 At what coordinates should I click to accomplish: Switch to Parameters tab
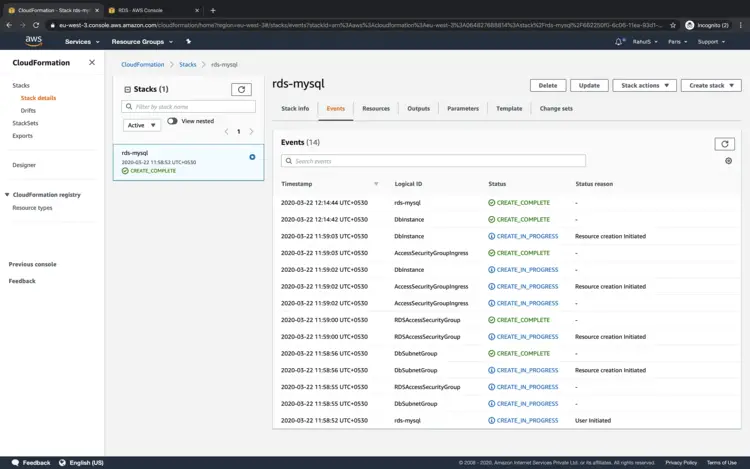463,109
